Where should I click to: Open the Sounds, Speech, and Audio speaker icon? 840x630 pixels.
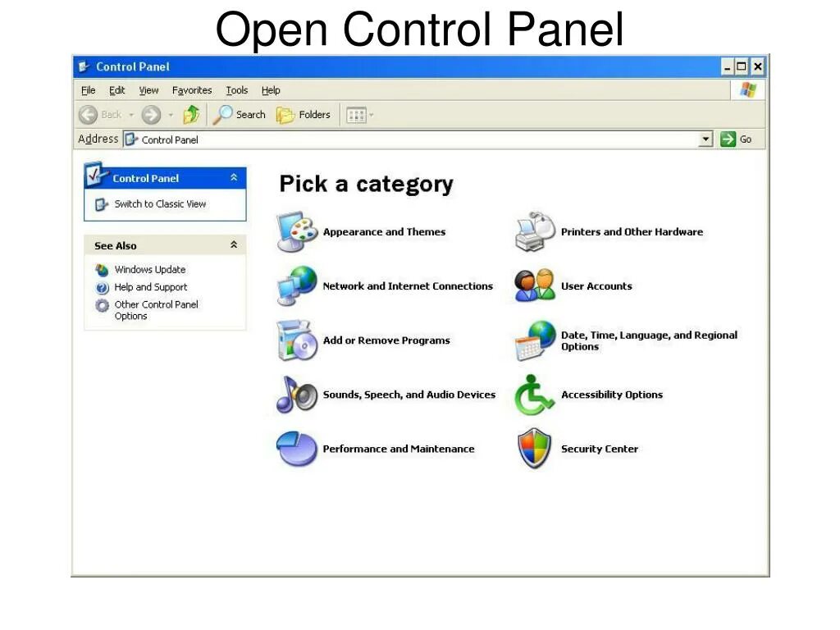pos(297,395)
